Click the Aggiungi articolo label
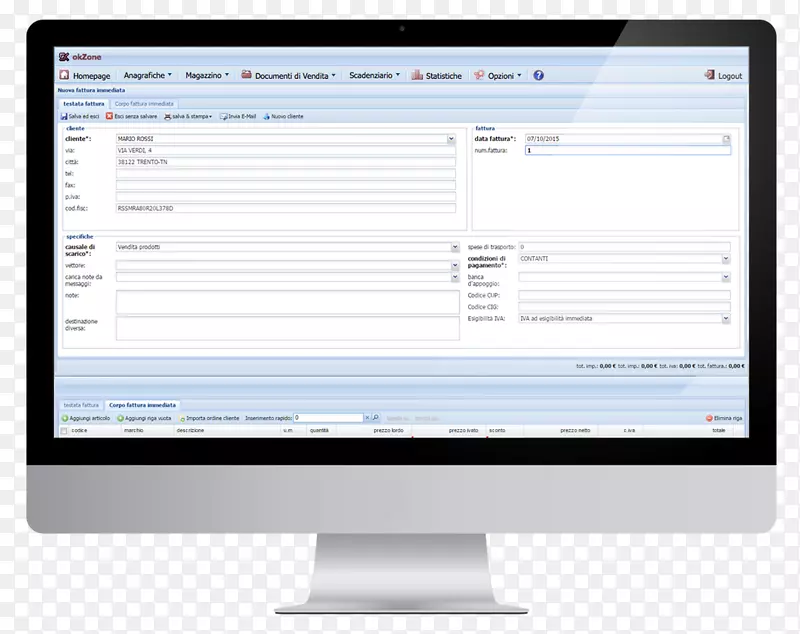The image size is (800, 634). (x=90, y=418)
